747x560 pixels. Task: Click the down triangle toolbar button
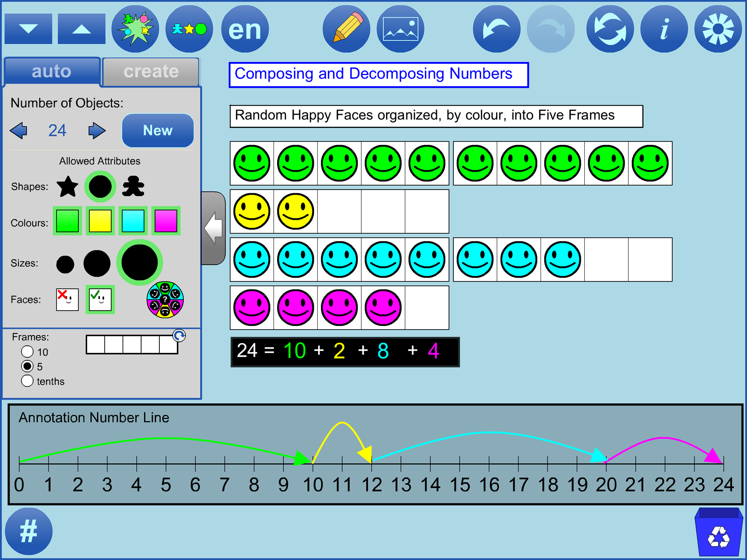[28, 29]
